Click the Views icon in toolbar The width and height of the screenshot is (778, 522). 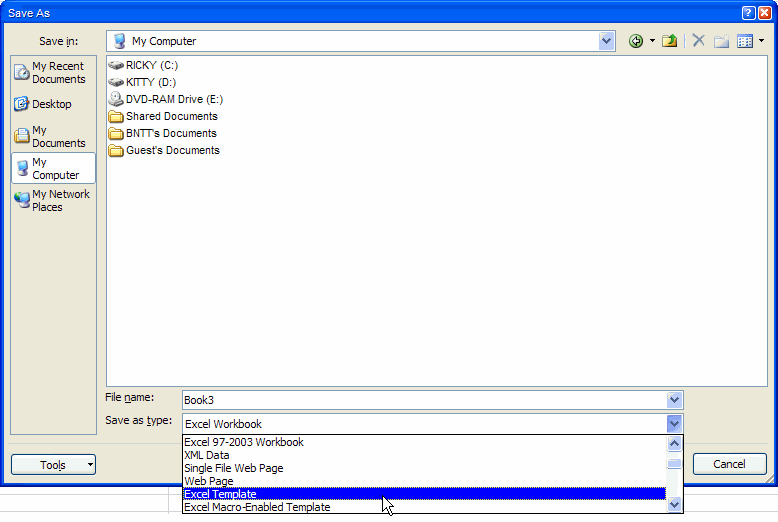tap(745, 41)
